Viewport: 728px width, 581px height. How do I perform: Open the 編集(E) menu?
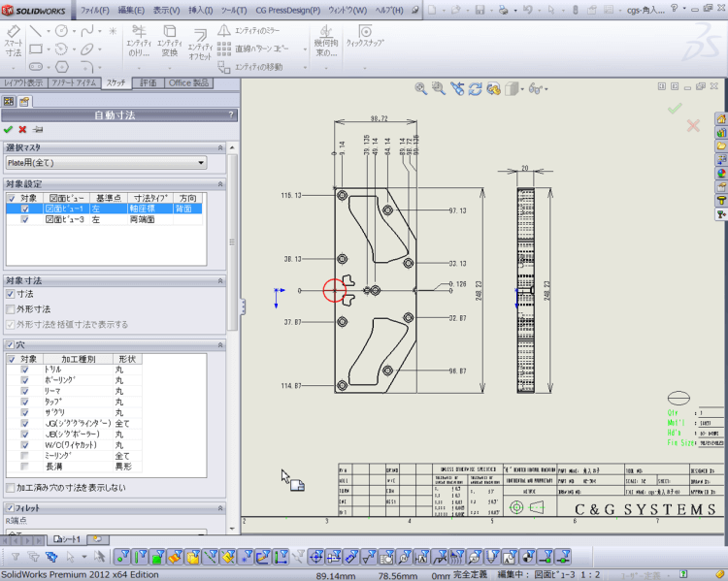(131, 11)
